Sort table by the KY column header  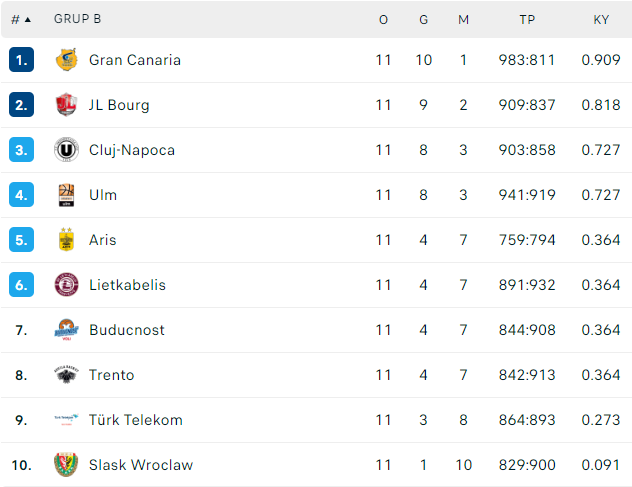point(601,19)
